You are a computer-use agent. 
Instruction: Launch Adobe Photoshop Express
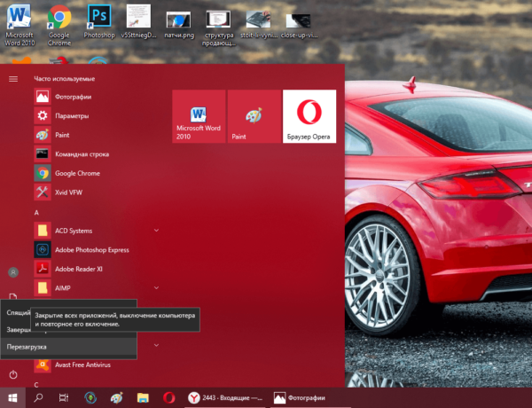(97, 250)
